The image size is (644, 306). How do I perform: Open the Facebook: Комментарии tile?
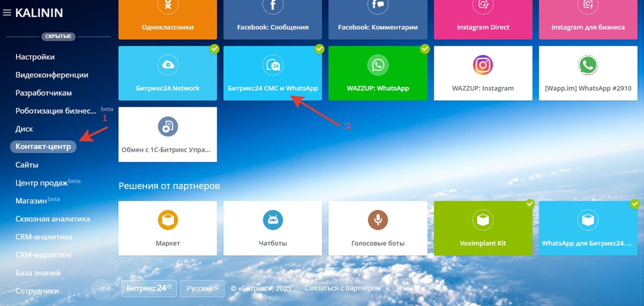tap(378, 19)
